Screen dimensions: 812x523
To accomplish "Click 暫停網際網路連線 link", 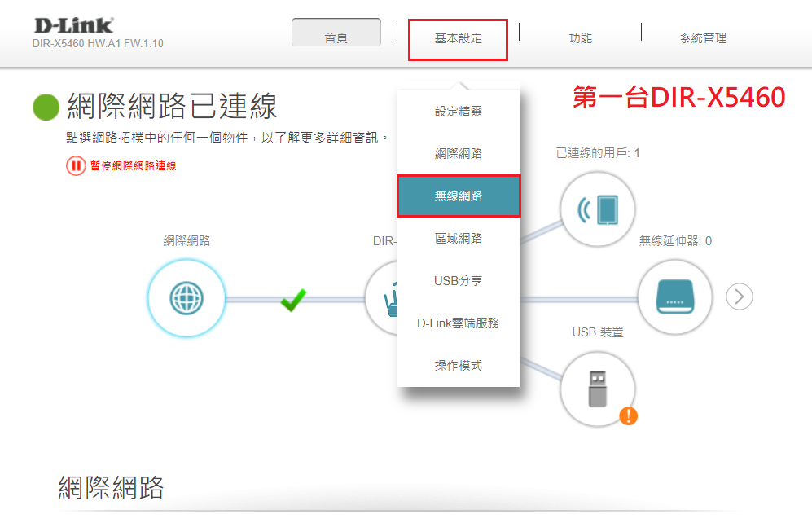I will point(133,166).
